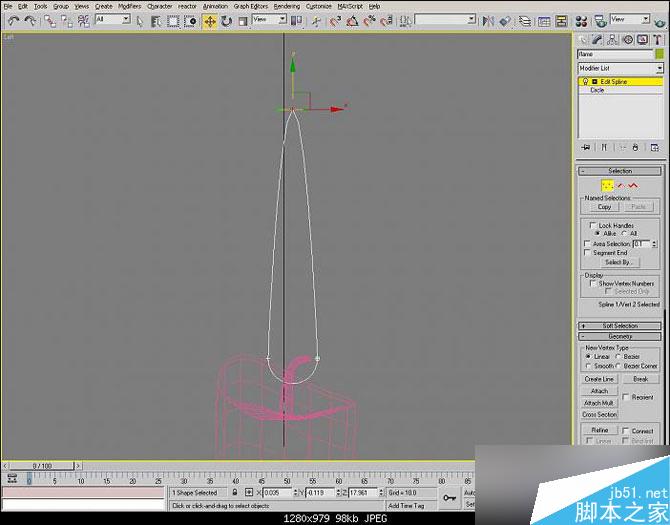
Task: Select the All radio button under Lock Handles
Action: click(624, 233)
